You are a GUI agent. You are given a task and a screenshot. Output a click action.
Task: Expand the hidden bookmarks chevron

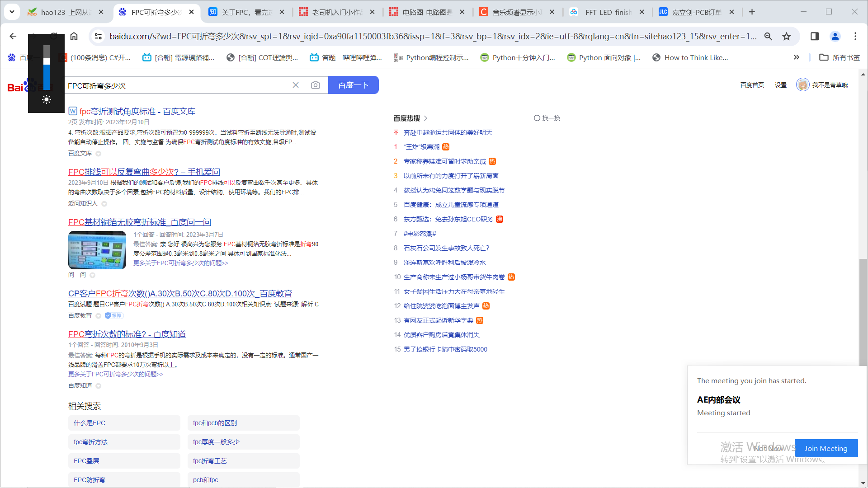pyautogui.click(x=797, y=57)
